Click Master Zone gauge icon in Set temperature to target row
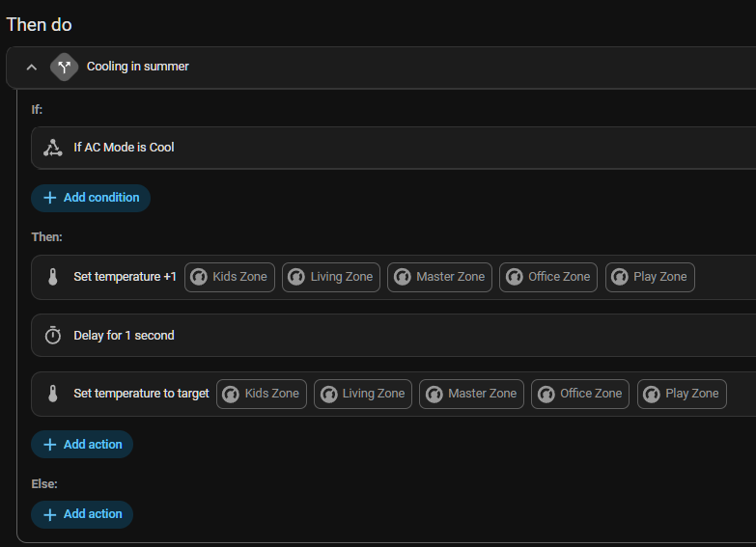Viewport: 756px width, 547px height. tap(434, 395)
